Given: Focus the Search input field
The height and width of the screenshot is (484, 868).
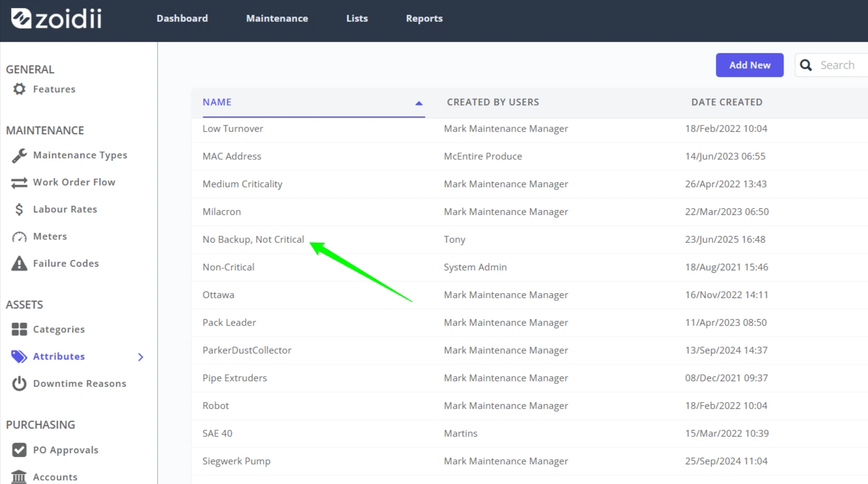Looking at the screenshot, I should point(838,65).
